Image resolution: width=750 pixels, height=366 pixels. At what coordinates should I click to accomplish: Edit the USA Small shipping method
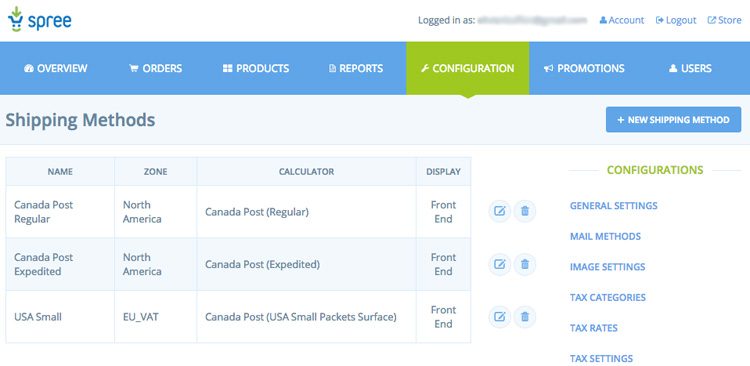coord(500,316)
